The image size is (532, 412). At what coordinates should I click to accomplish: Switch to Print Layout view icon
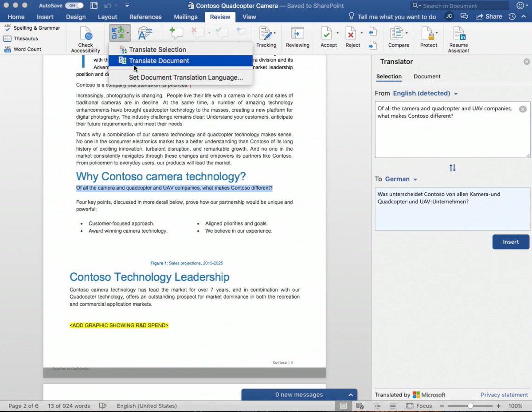pos(344,406)
